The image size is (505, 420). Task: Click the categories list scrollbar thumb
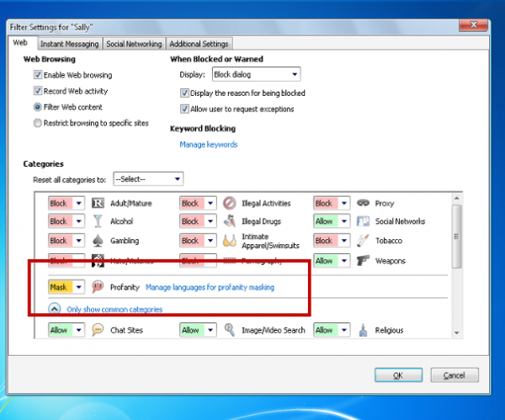[457, 237]
